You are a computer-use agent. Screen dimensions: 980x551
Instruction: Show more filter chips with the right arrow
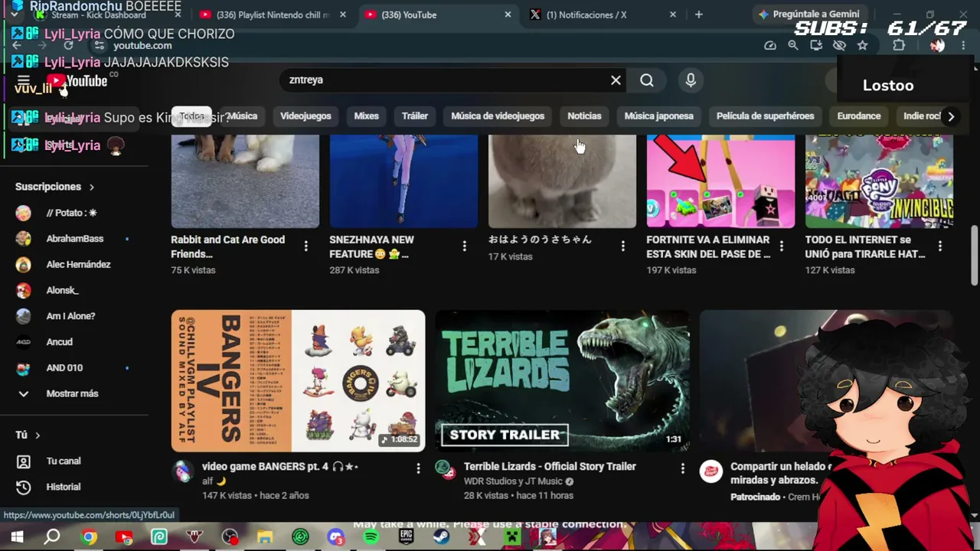[x=951, y=116]
